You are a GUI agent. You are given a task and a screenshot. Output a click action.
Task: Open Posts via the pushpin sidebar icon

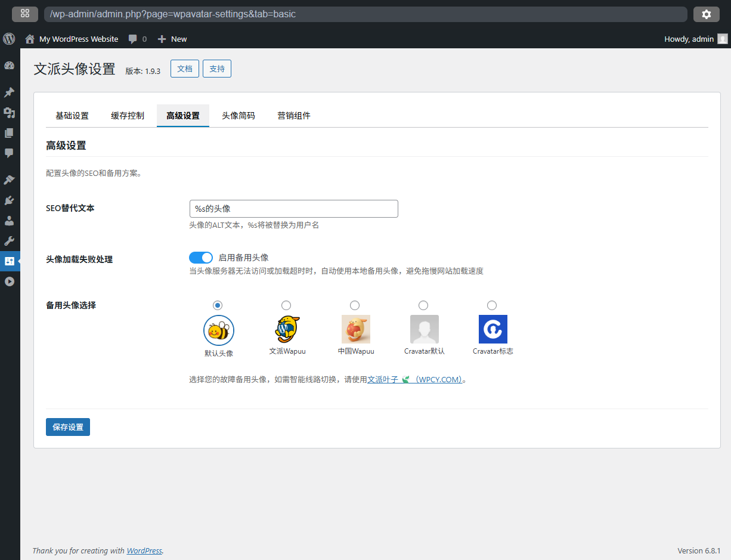[9, 92]
